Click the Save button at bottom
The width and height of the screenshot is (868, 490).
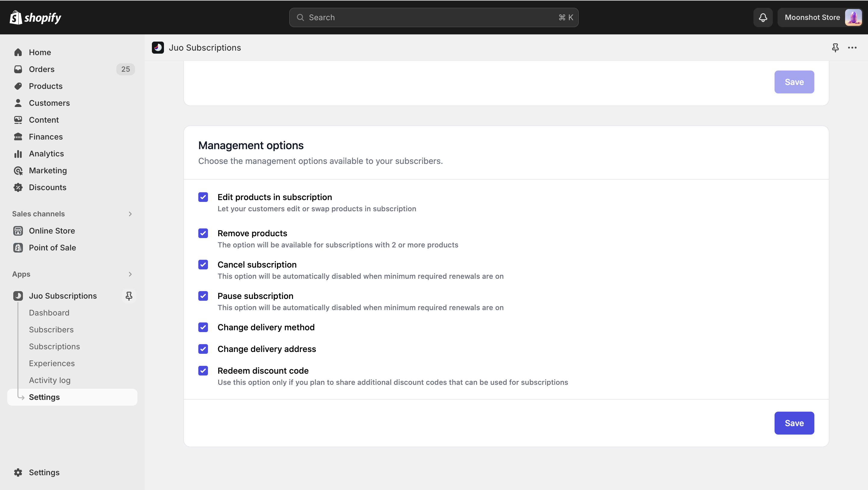click(x=795, y=423)
